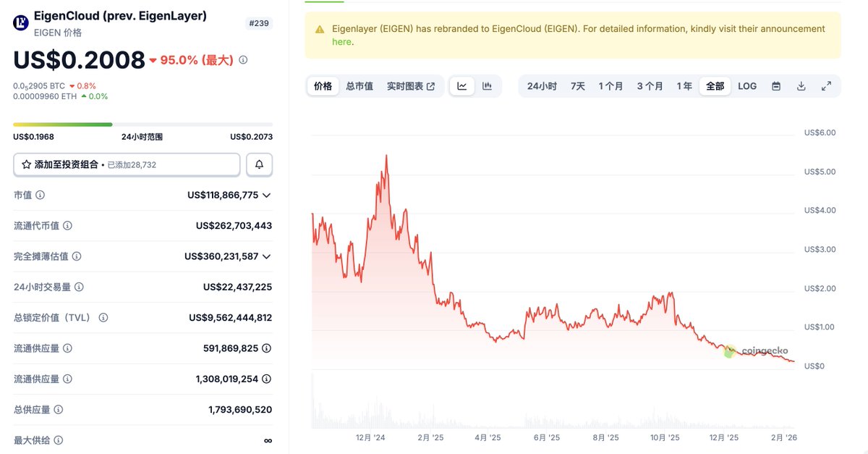Click the 24小时范围 price range bar
The width and height of the screenshot is (868, 454).
[x=142, y=125]
